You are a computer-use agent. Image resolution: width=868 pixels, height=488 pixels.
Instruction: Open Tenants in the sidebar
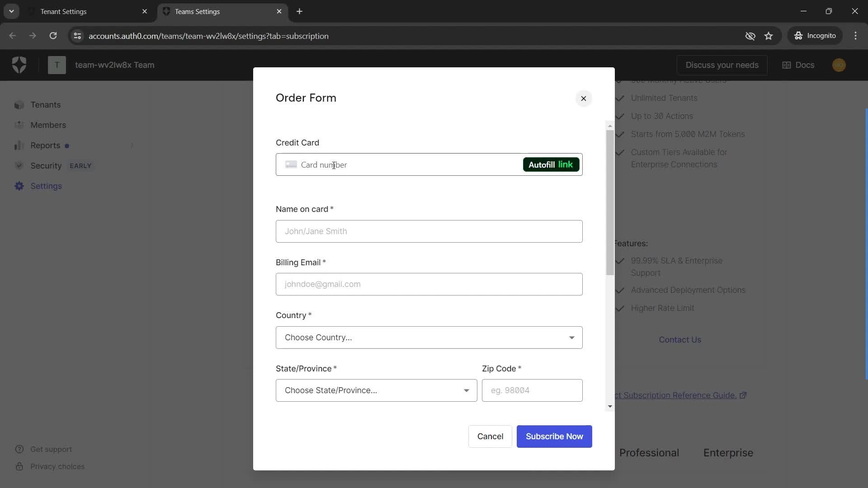[x=45, y=105]
